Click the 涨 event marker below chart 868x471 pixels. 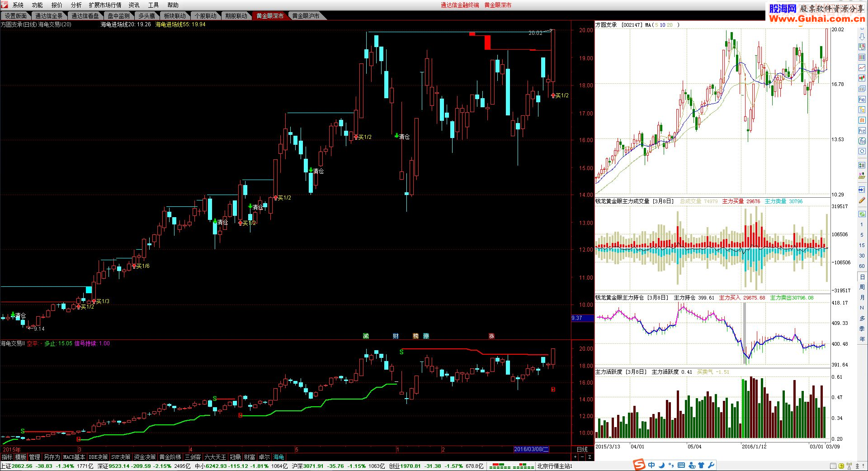pyautogui.click(x=491, y=336)
